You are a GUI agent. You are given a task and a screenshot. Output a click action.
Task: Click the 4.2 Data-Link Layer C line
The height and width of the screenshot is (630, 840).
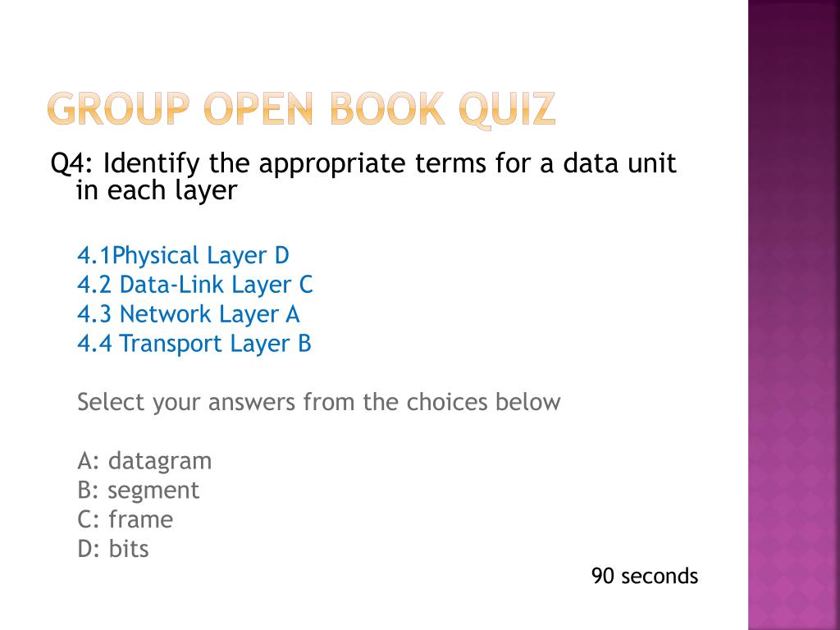point(195,285)
